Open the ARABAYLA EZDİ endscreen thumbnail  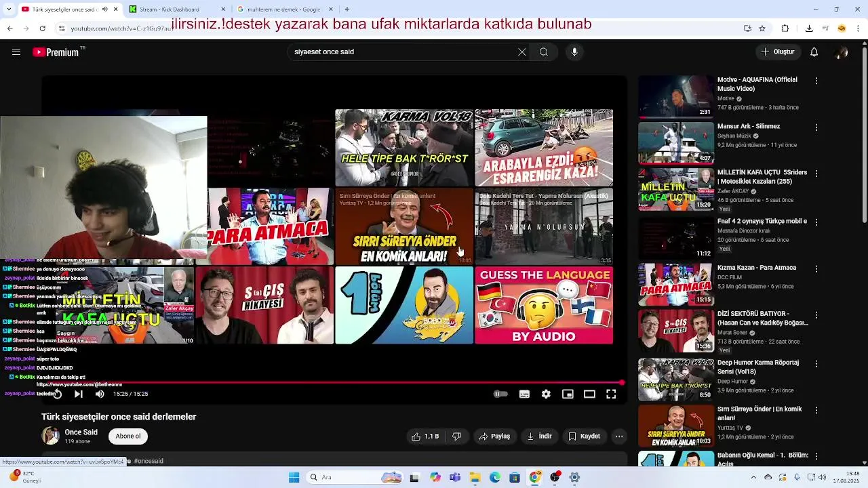pos(544,148)
